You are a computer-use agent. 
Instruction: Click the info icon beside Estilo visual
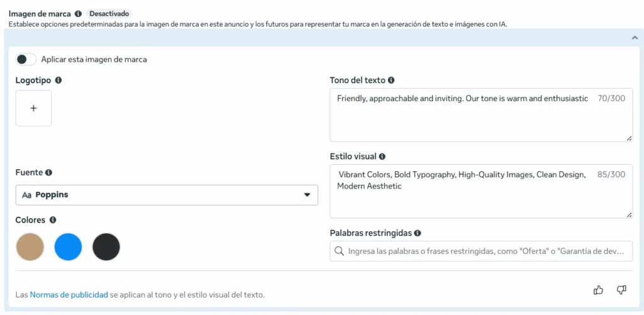[382, 157]
